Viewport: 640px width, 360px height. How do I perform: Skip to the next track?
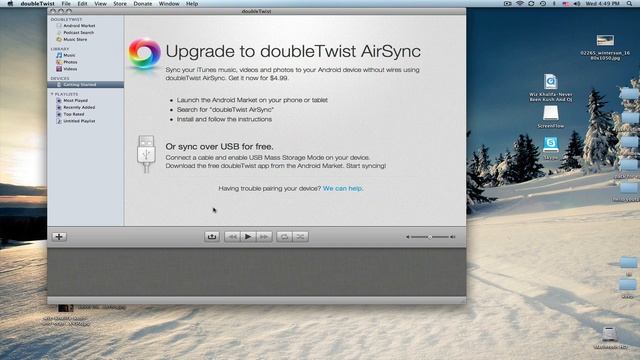[264, 237]
